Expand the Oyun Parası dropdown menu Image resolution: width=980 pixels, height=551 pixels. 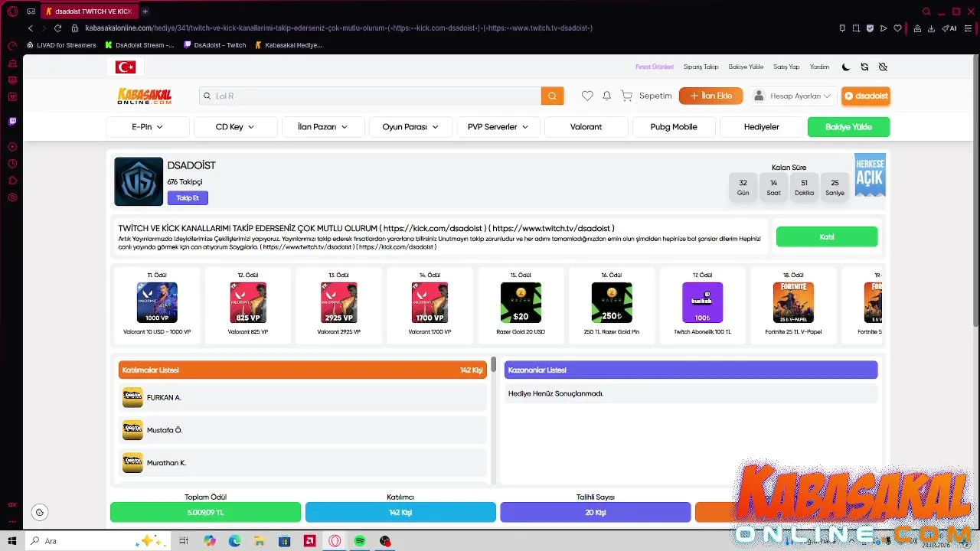[x=410, y=127]
